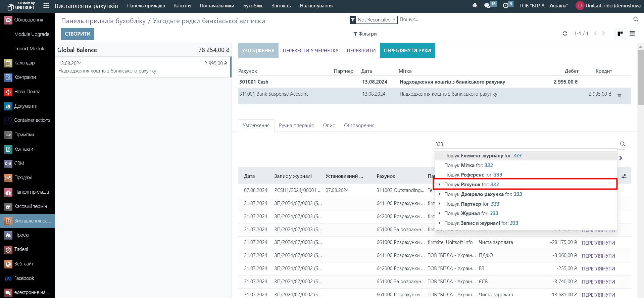Click the СТВОРИТИ button
The image size is (644, 298).
(78, 34)
